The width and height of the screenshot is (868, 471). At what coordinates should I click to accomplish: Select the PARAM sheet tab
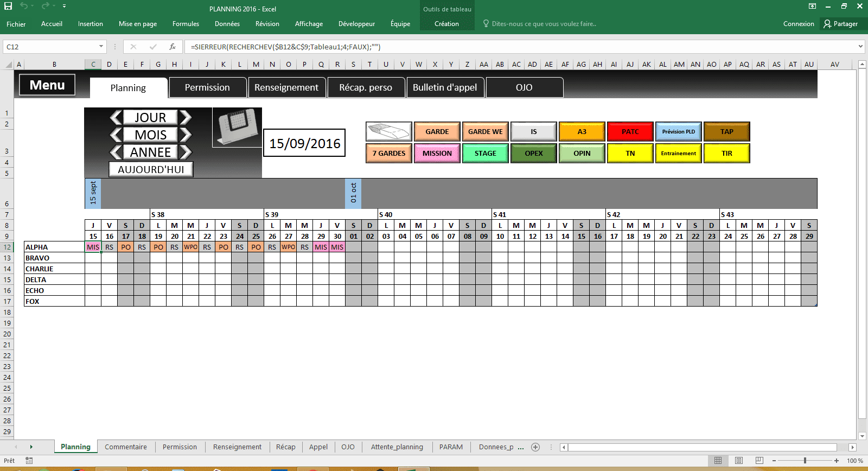[451, 447]
